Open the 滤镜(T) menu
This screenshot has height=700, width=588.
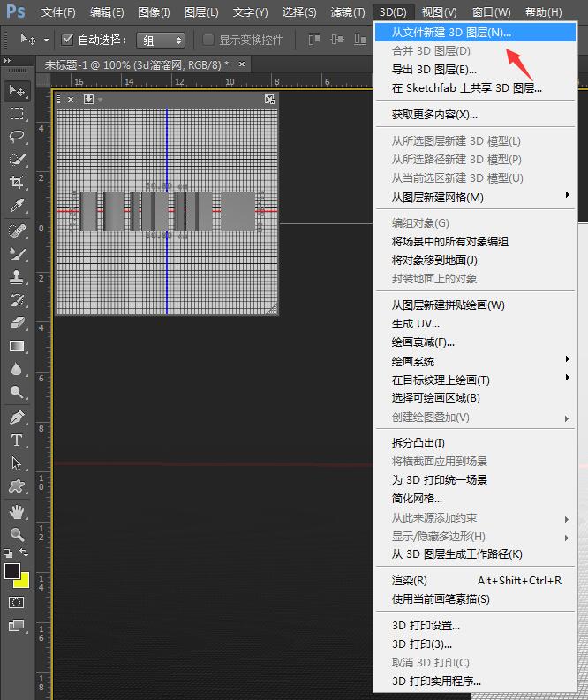pyautogui.click(x=348, y=12)
